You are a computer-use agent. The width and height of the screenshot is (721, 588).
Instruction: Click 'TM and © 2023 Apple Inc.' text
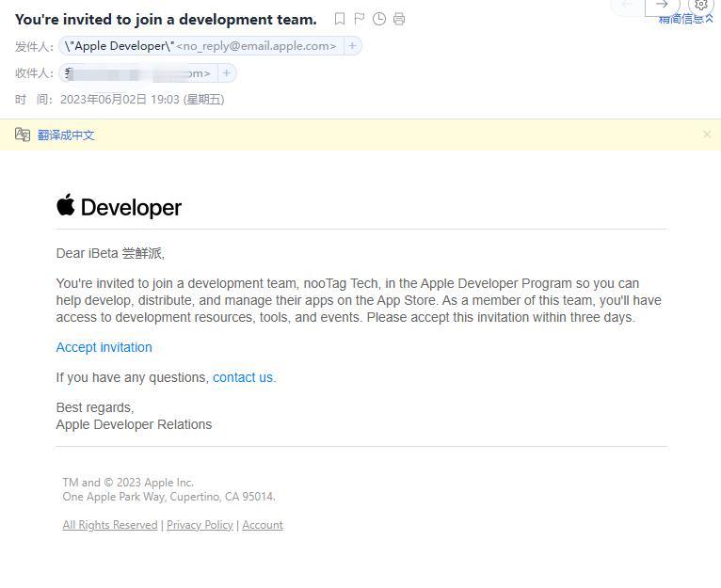click(x=128, y=483)
